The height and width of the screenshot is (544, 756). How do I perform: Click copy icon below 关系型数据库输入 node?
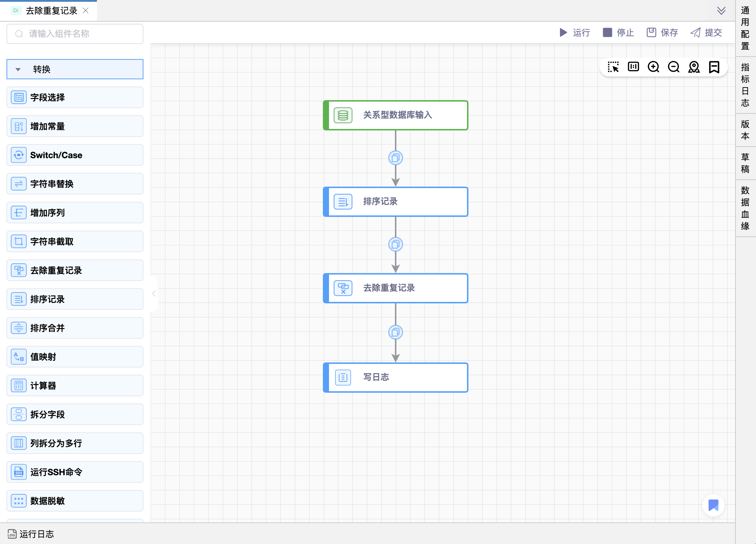click(395, 158)
